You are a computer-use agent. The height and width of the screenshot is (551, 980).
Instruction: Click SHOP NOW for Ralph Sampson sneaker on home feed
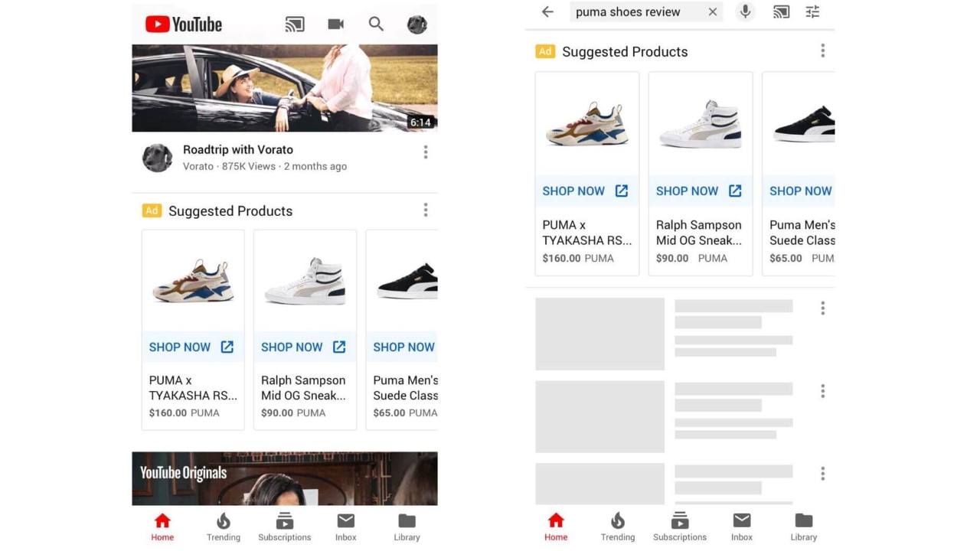coord(304,347)
